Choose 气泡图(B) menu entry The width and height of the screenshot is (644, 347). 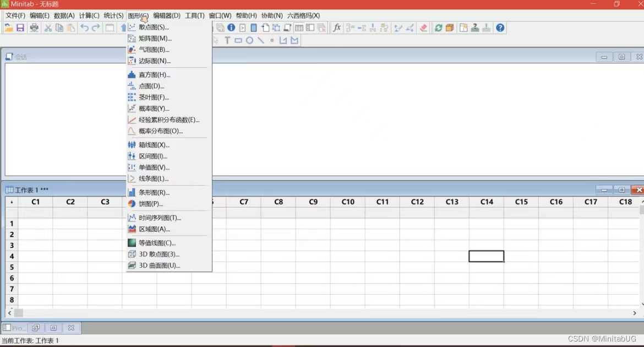169,50
